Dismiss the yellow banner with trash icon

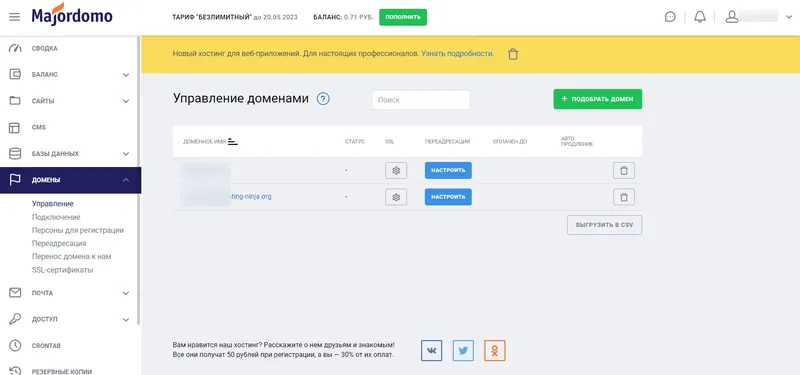click(513, 54)
